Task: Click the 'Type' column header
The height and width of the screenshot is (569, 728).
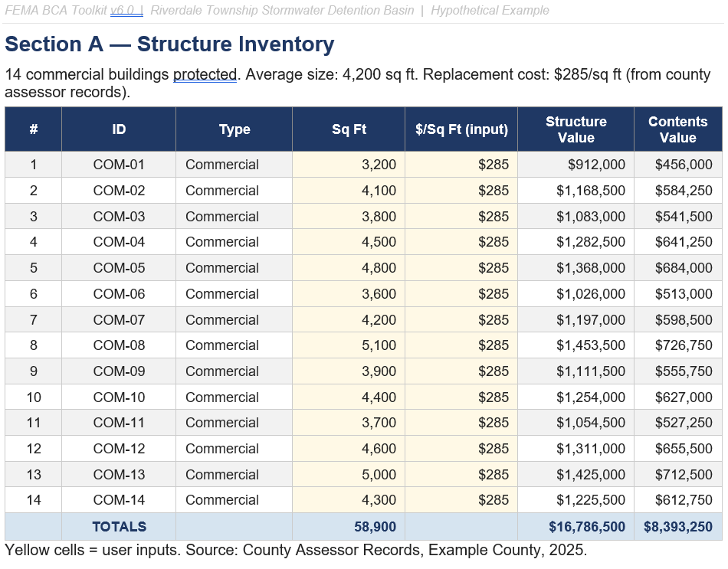Action: click(234, 129)
